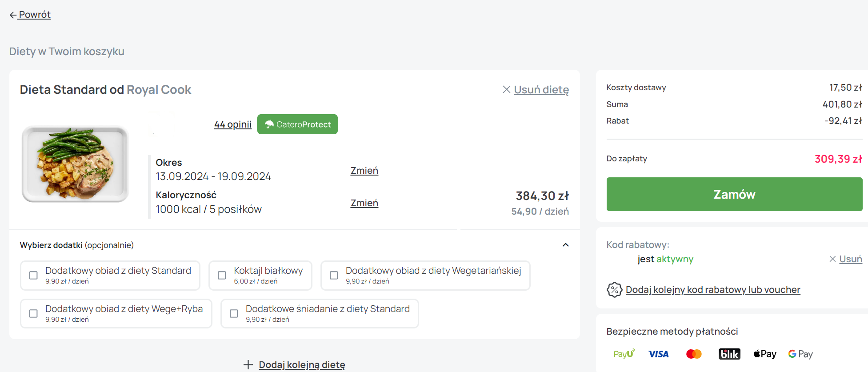Tick the Koktajl białkowy add-on checkbox

click(222, 276)
